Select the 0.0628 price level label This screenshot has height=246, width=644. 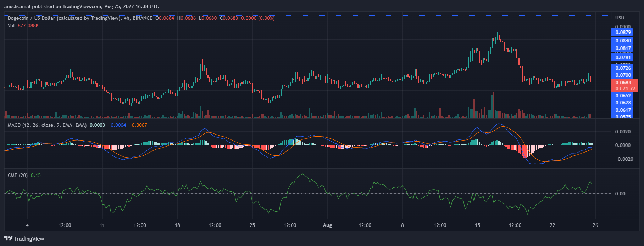click(622, 103)
